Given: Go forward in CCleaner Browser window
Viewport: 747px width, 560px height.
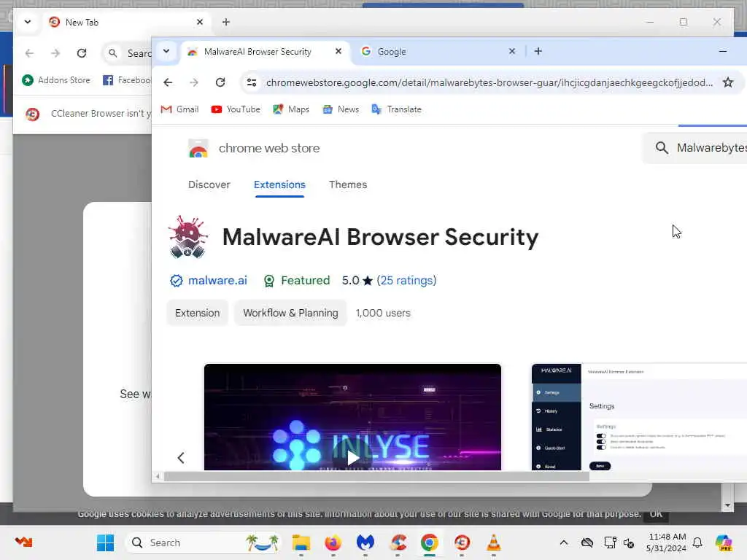Looking at the screenshot, I should coord(55,52).
